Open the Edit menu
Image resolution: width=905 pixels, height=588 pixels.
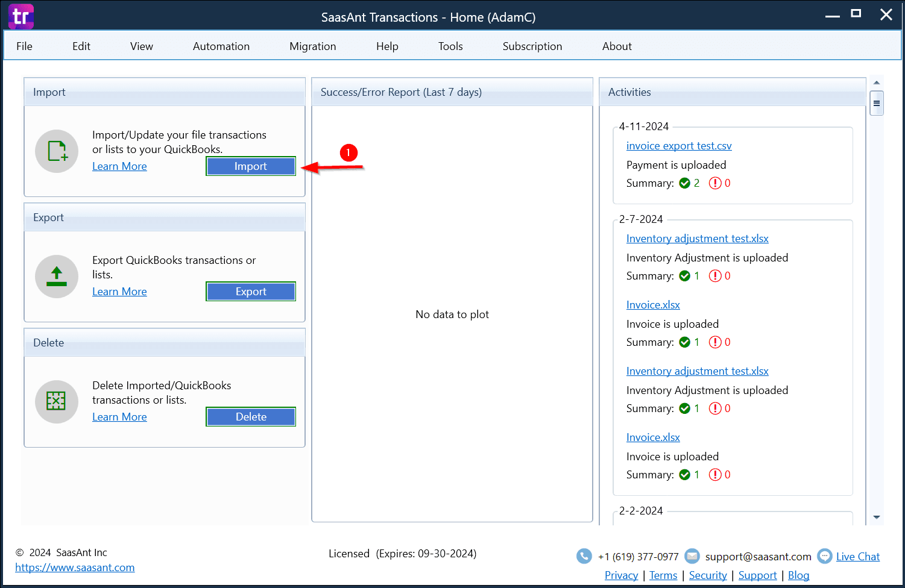pos(81,46)
